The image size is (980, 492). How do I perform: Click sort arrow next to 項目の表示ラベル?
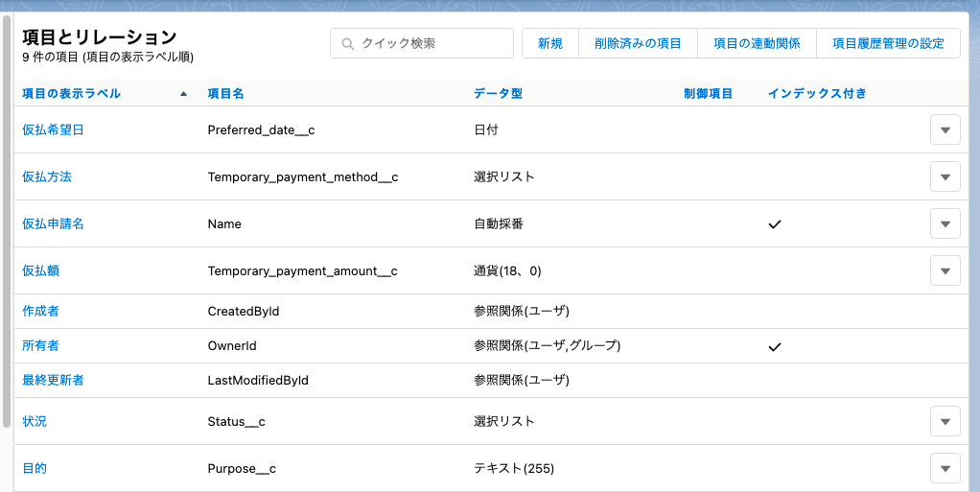(x=183, y=94)
